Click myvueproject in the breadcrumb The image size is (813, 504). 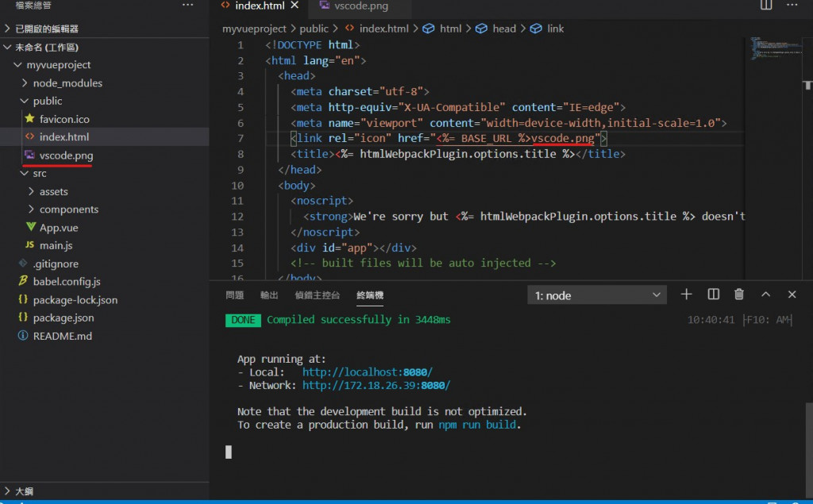[254, 29]
